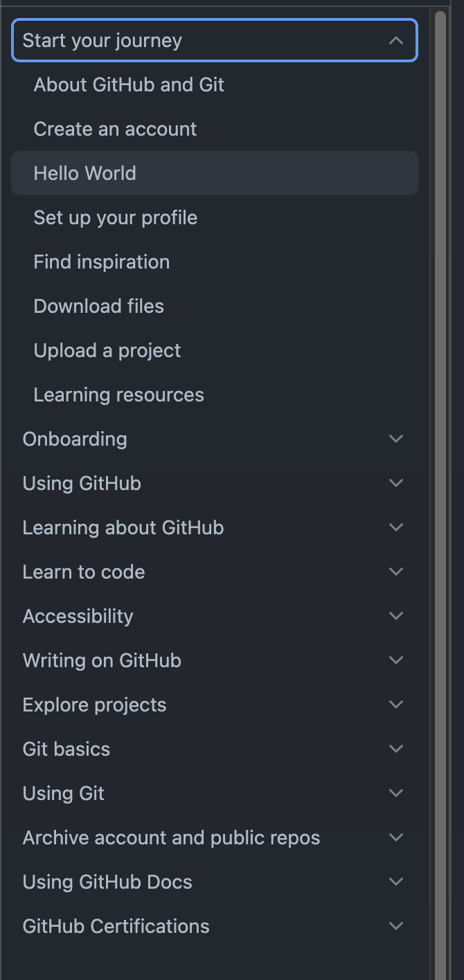Expand the Using GitHub section
The height and width of the screenshot is (980, 464).
pos(395,483)
